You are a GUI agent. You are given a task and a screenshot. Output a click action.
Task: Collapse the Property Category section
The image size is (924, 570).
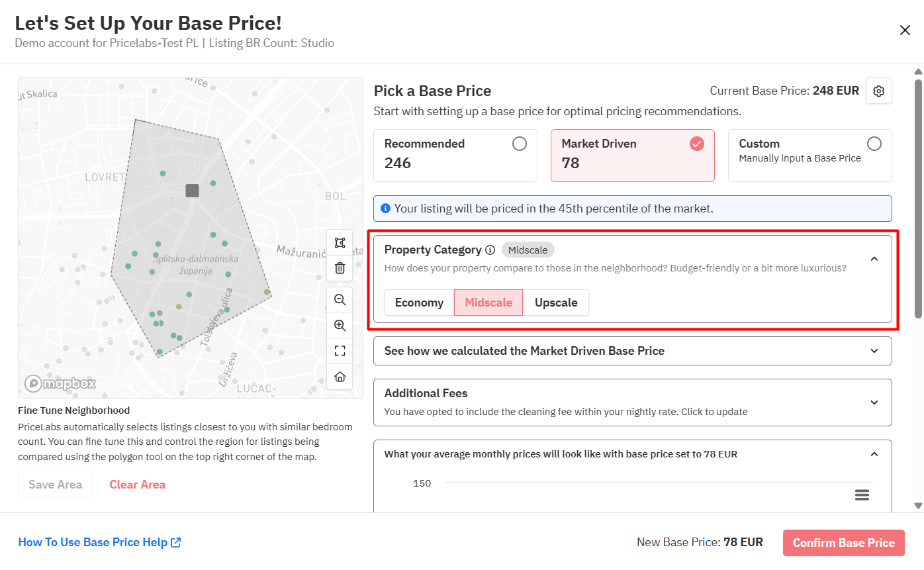[874, 259]
